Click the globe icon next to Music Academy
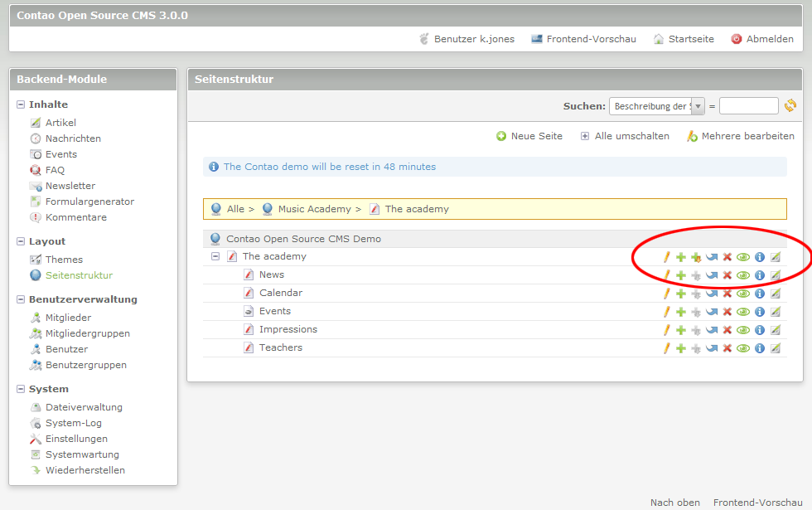This screenshot has height=510, width=812. [x=267, y=209]
